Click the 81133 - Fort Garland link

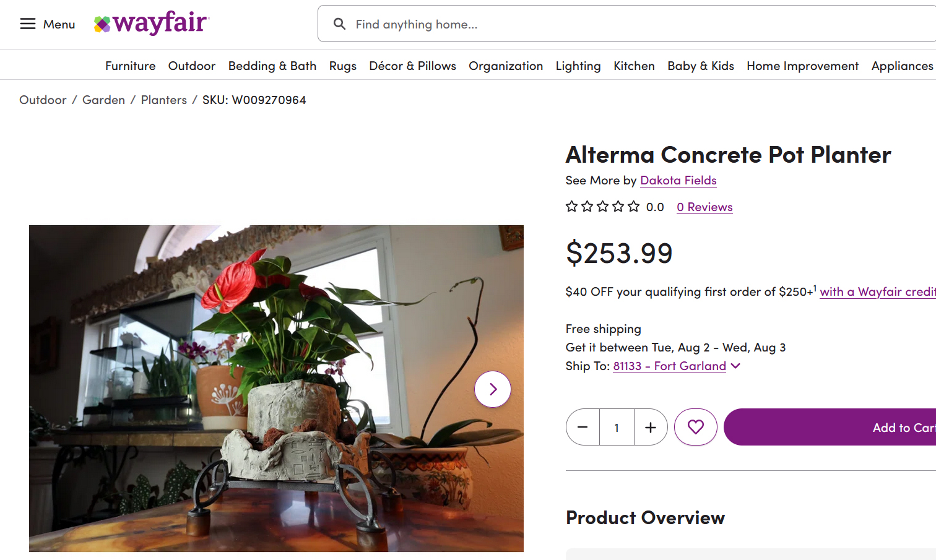pos(669,366)
